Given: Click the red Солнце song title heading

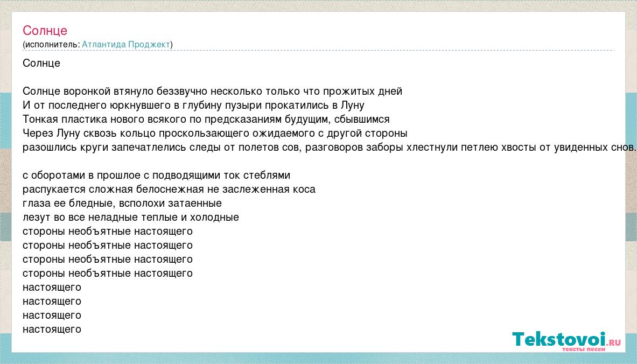Looking at the screenshot, I should (x=45, y=31).
